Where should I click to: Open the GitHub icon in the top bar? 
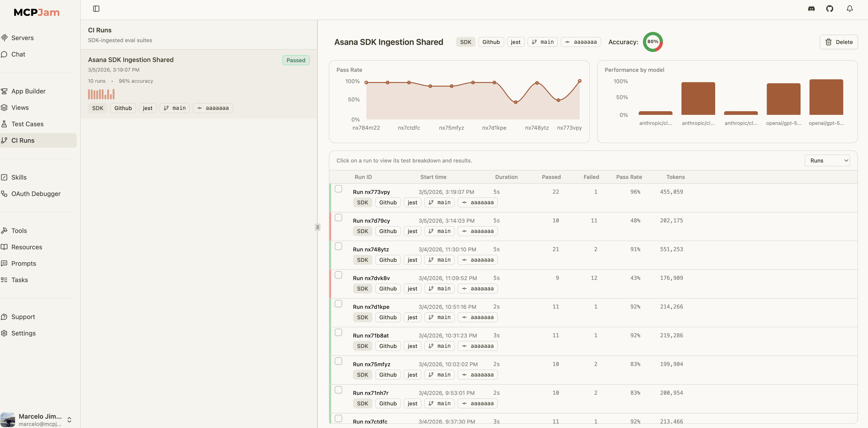(x=830, y=8)
